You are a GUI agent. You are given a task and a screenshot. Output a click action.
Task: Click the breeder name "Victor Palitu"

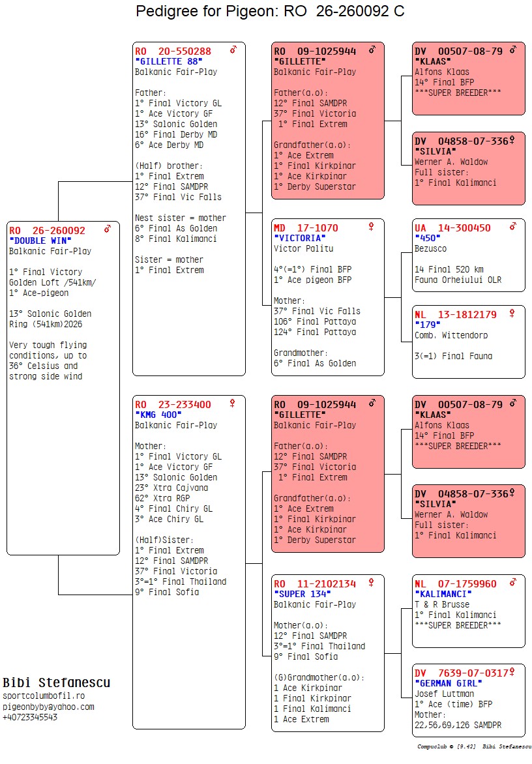pos(304,248)
